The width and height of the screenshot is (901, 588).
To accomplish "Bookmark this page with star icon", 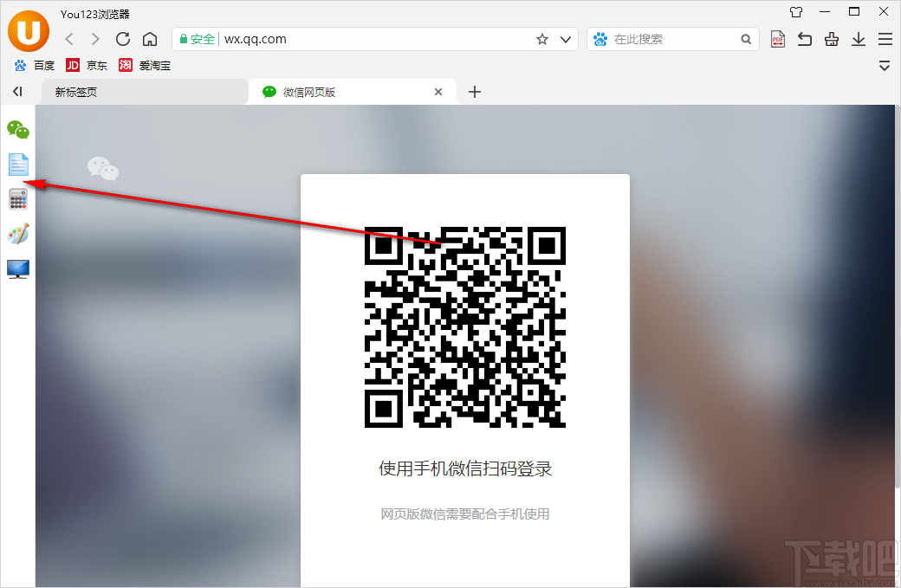I will [x=541, y=39].
